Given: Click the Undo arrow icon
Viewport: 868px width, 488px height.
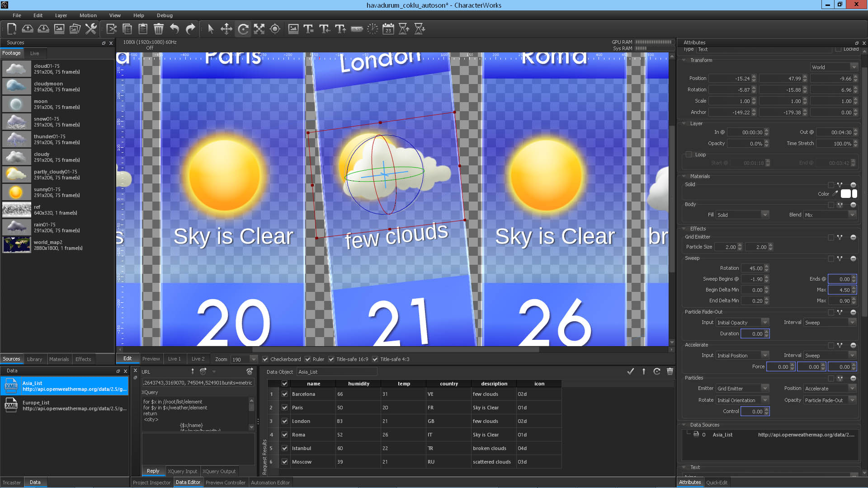Looking at the screenshot, I should point(175,29).
